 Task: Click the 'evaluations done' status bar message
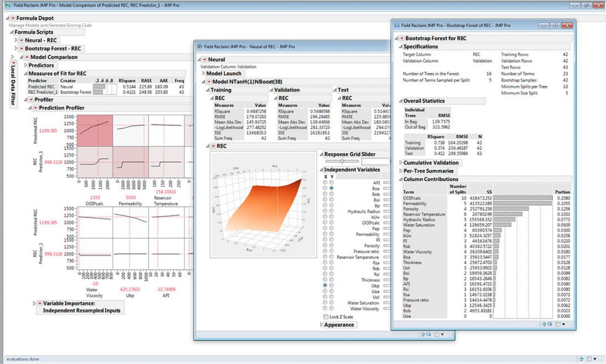23,359
